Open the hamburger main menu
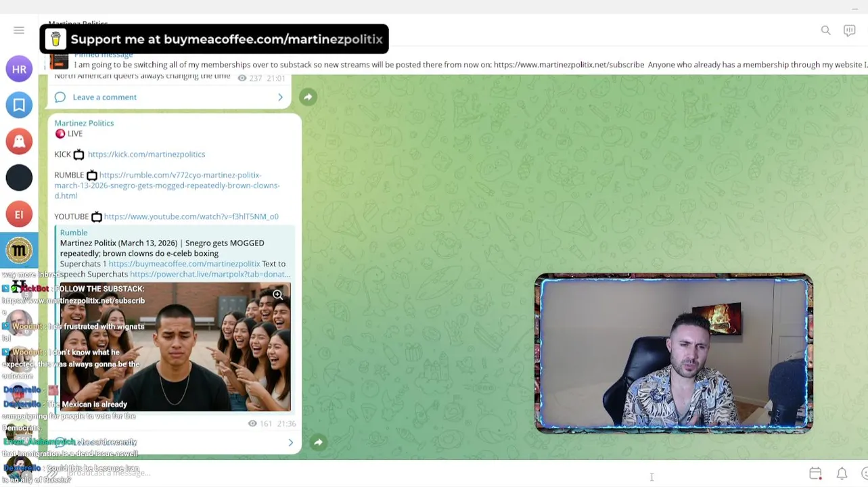This screenshot has height=487, width=868. click(19, 30)
